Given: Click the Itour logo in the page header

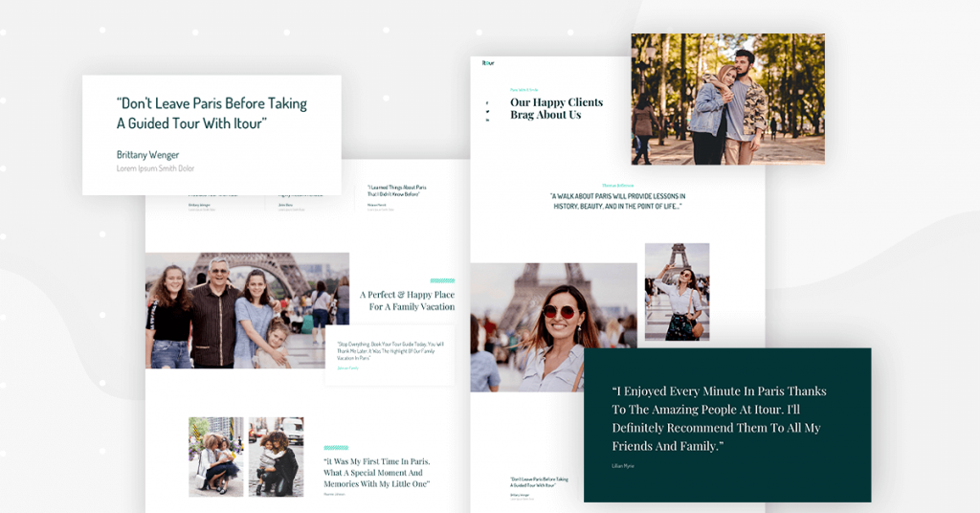Looking at the screenshot, I should click(x=488, y=64).
